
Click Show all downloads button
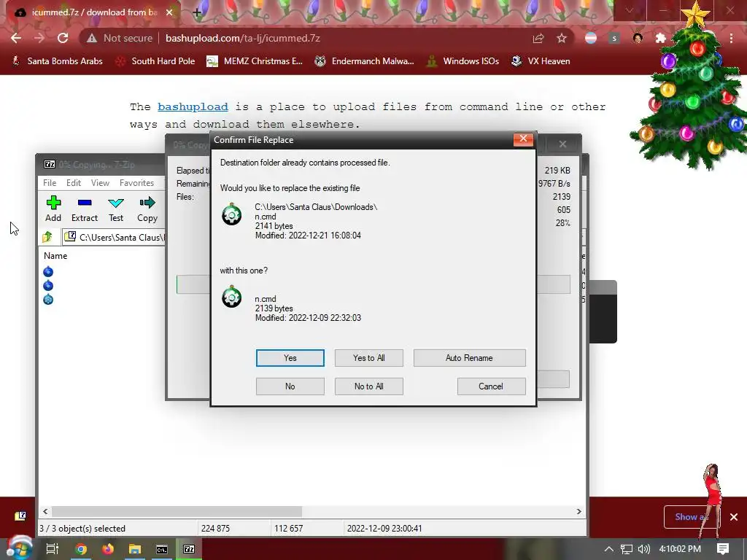click(692, 517)
